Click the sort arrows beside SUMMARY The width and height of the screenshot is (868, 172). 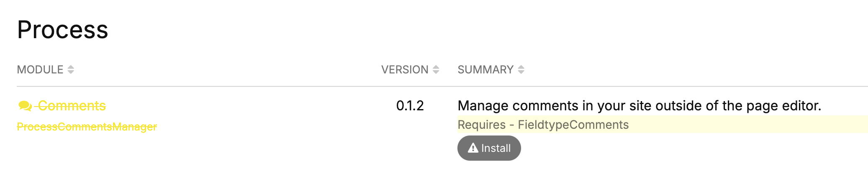click(521, 70)
